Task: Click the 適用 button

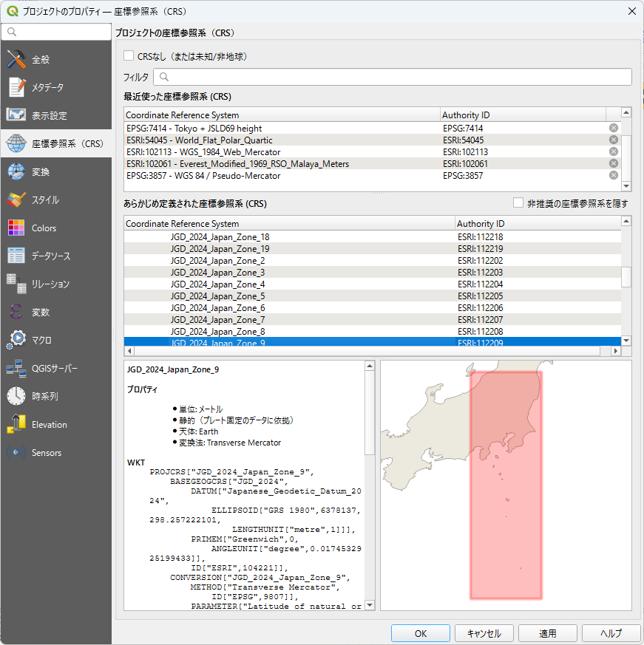Action: [548, 633]
